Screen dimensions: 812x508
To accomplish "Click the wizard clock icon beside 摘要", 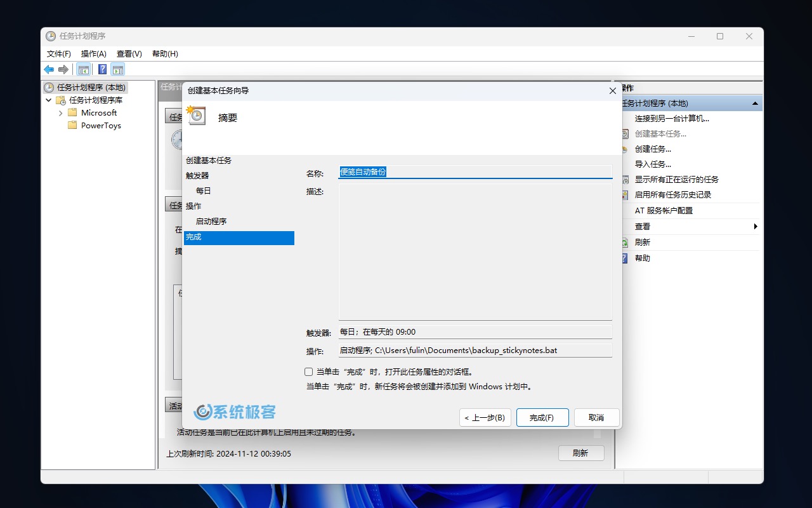I will (196, 115).
